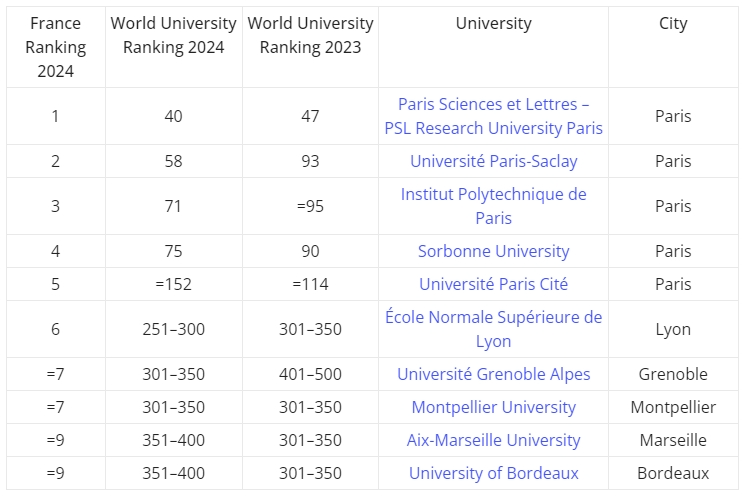Open the Montpellier University link
745x496 pixels.
point(493,407)
